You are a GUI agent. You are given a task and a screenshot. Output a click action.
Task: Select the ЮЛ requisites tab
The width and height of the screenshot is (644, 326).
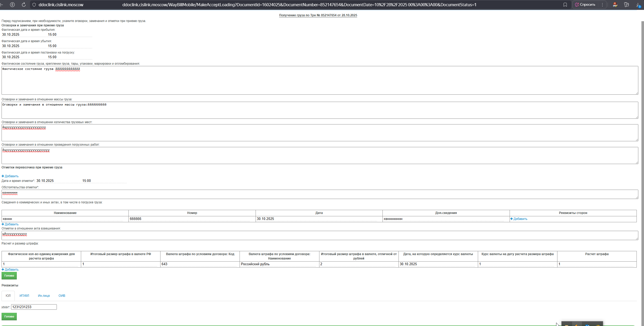(x=8, y=296)
